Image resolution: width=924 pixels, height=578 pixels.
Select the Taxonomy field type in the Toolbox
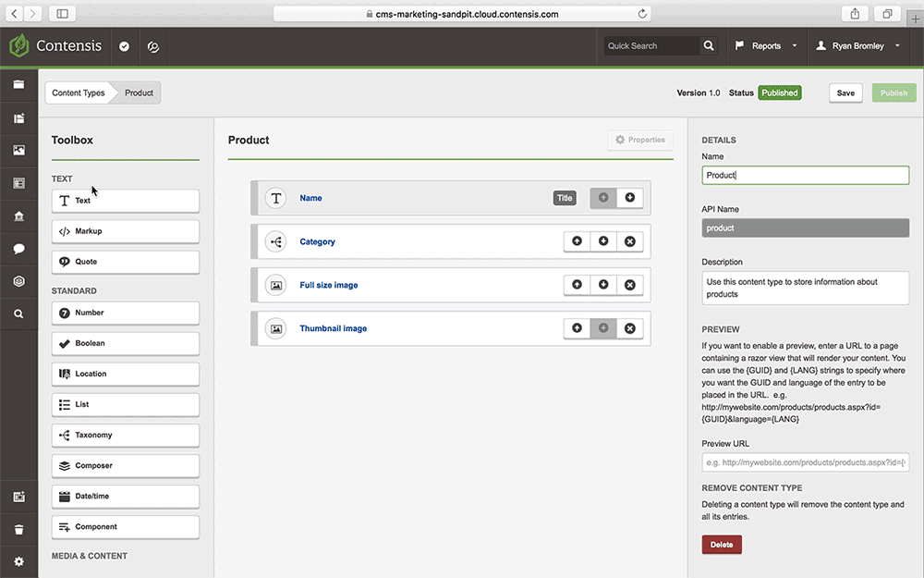[125, 435]
